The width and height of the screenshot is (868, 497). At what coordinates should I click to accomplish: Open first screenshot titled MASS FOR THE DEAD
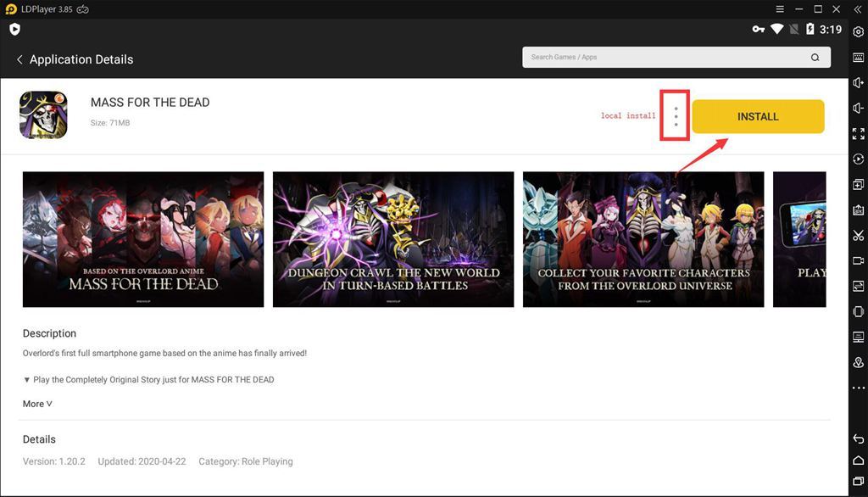[143, 239]
